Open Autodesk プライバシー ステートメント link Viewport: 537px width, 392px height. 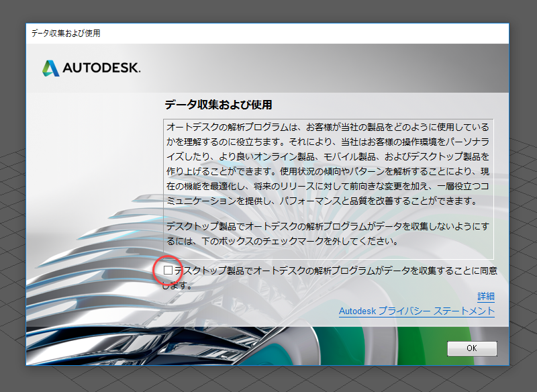click(x=416, y=311)
